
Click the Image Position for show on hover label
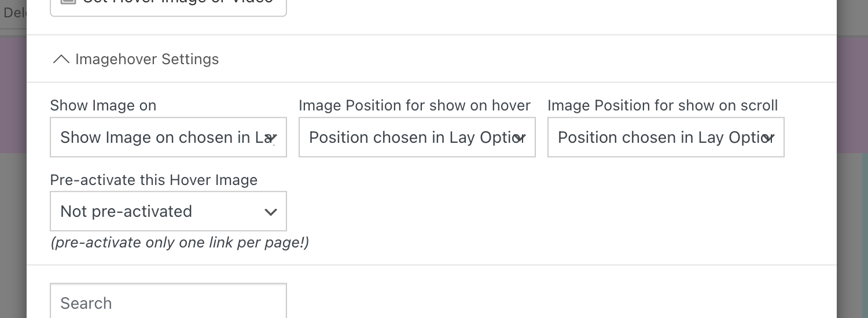(x=414, y=105)
